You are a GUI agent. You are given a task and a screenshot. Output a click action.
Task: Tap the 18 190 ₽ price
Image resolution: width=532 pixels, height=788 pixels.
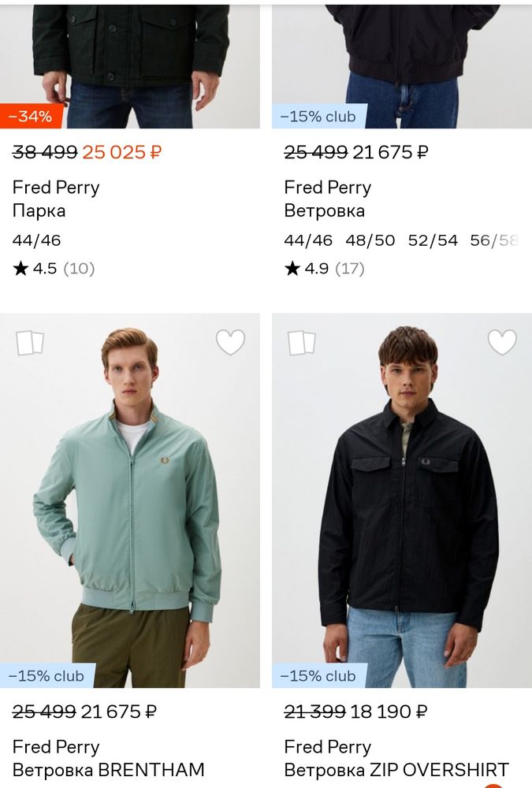389,712
